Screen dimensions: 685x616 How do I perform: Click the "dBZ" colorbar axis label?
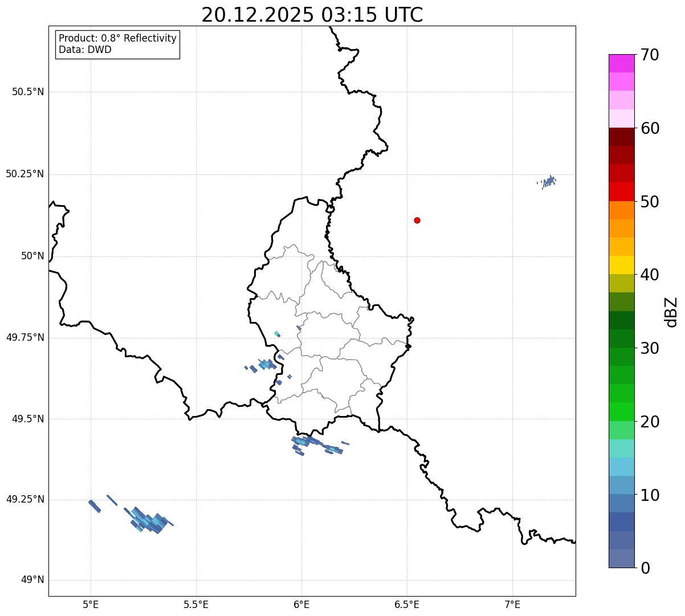pyautogui.click(x=672, y=311)
